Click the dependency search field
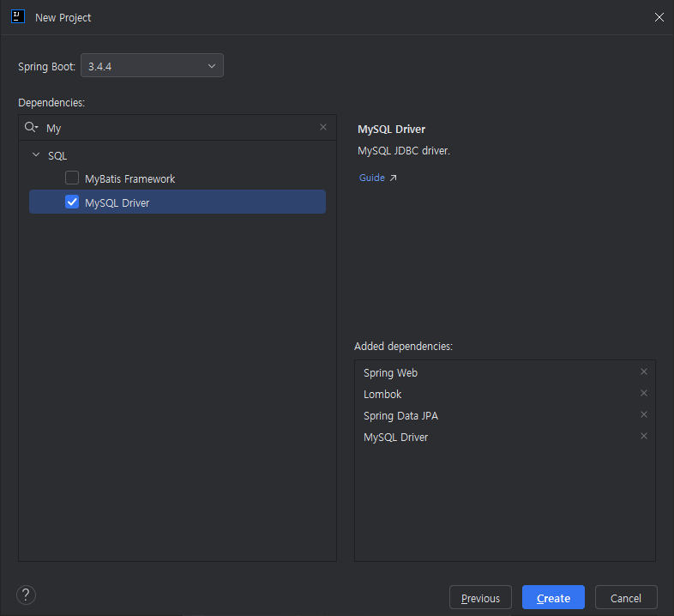Viewport: 674px width, 616px height. 178,128
